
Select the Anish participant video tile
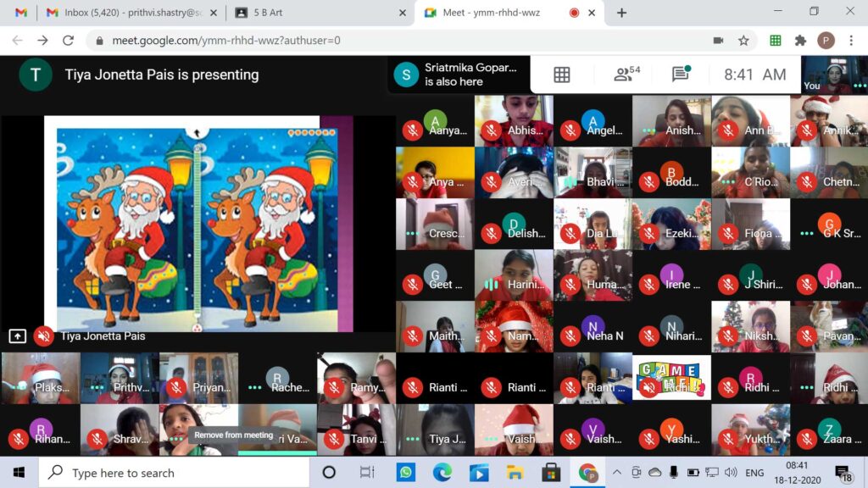[671, 120]
